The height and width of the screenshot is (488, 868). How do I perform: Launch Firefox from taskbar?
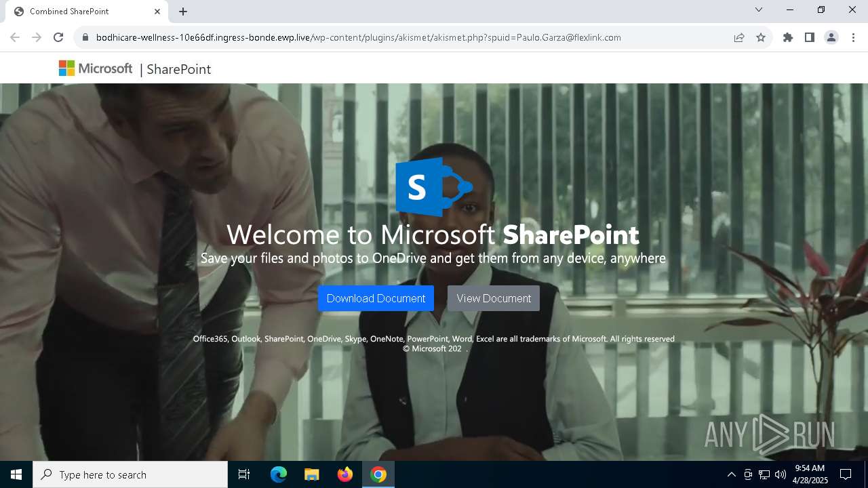(345, 474)
